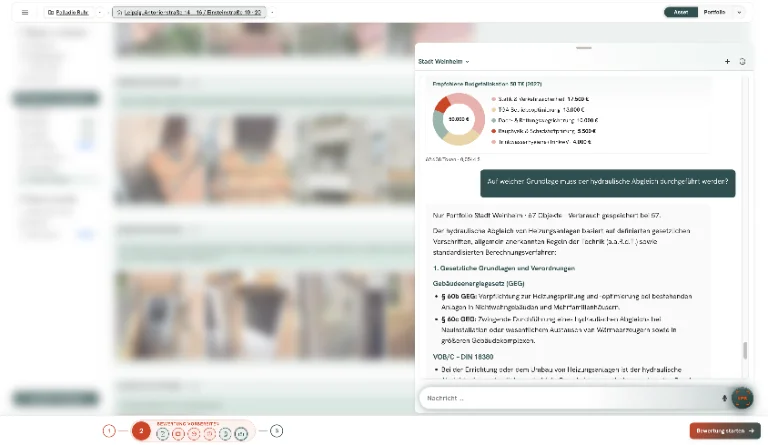Start a new chat with plus icon

point(727,62)
